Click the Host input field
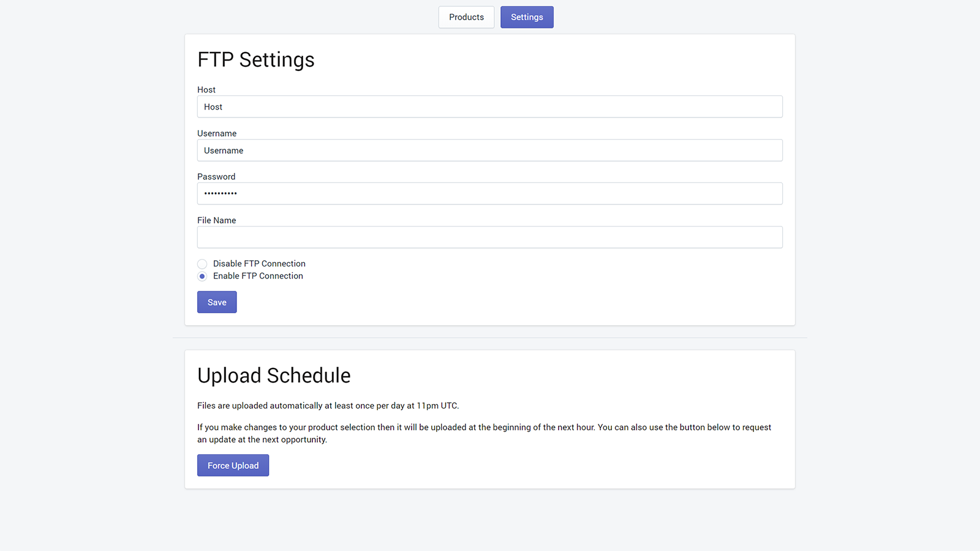Screen dimensions: 980x551 pyautogui.click(x=489, y=107)
